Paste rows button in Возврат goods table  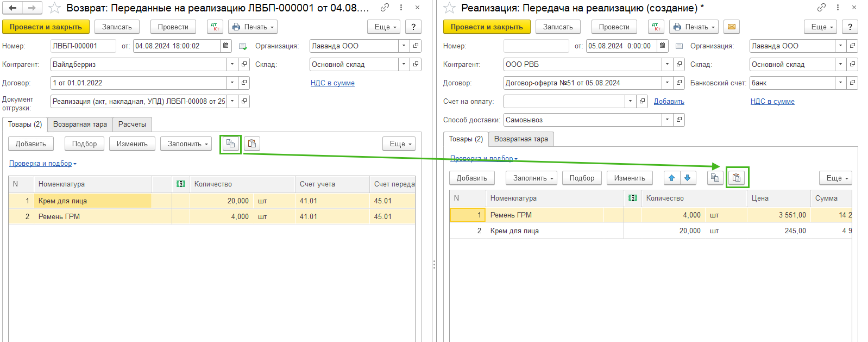tap(252, 144)
